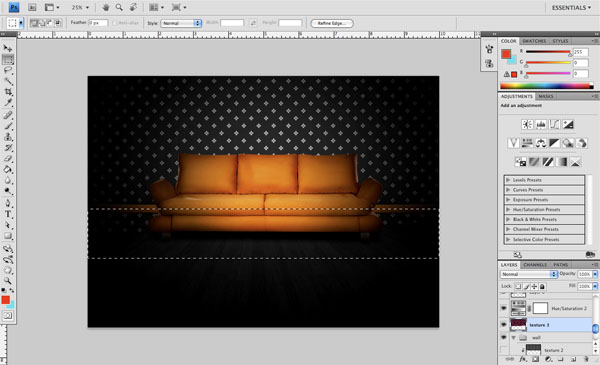Select the Horizontal Type tool
The image size is (600, 365).
pos(8,214)
